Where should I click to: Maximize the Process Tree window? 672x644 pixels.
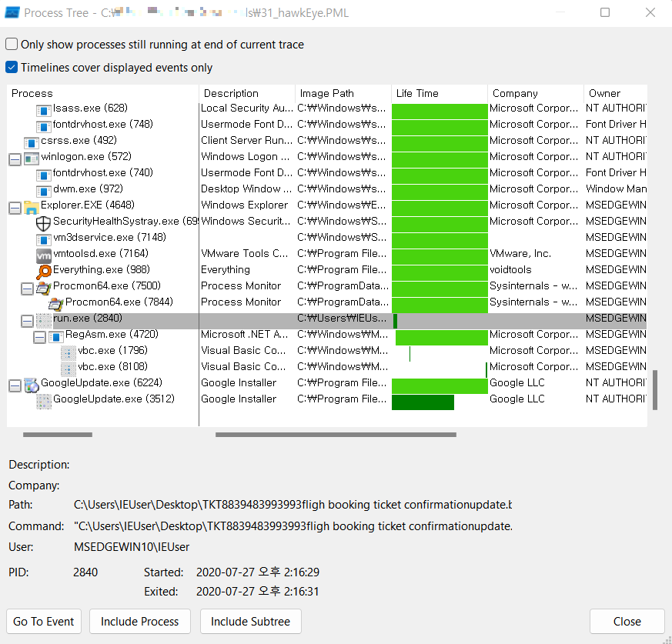[605, 12]
